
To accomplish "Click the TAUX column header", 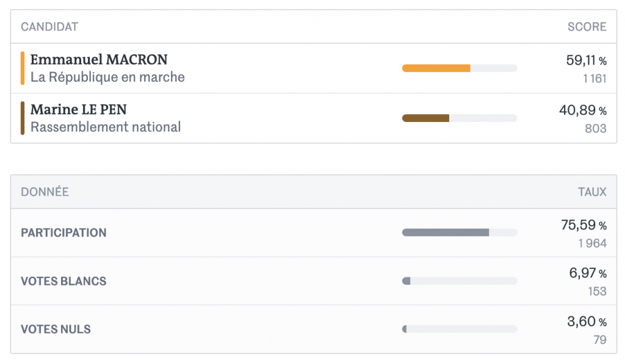I will point(592,192).
